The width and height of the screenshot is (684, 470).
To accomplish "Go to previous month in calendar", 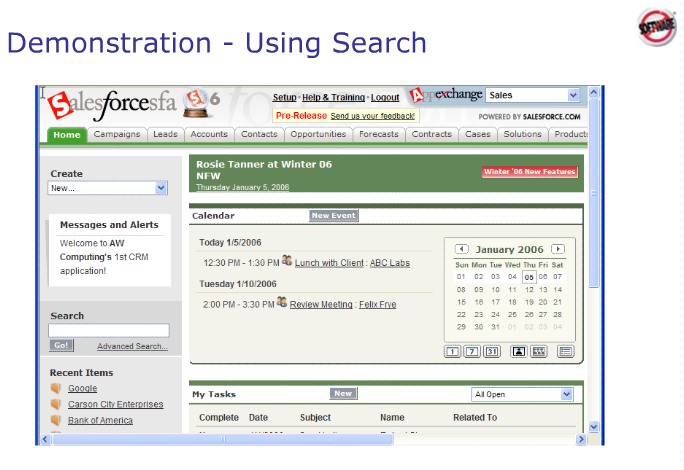I will [x=461, y=249].
